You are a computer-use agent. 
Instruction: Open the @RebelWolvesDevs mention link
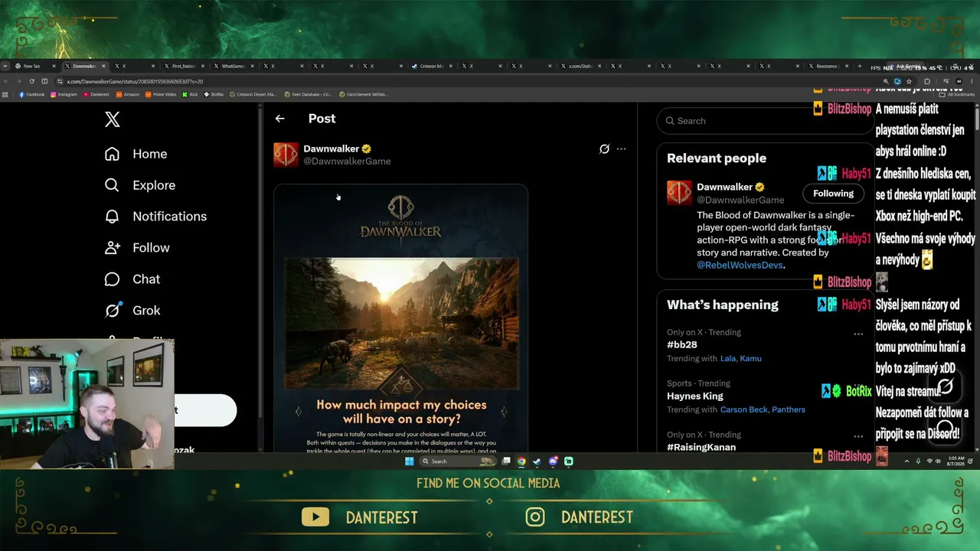(x=740, y=265)
